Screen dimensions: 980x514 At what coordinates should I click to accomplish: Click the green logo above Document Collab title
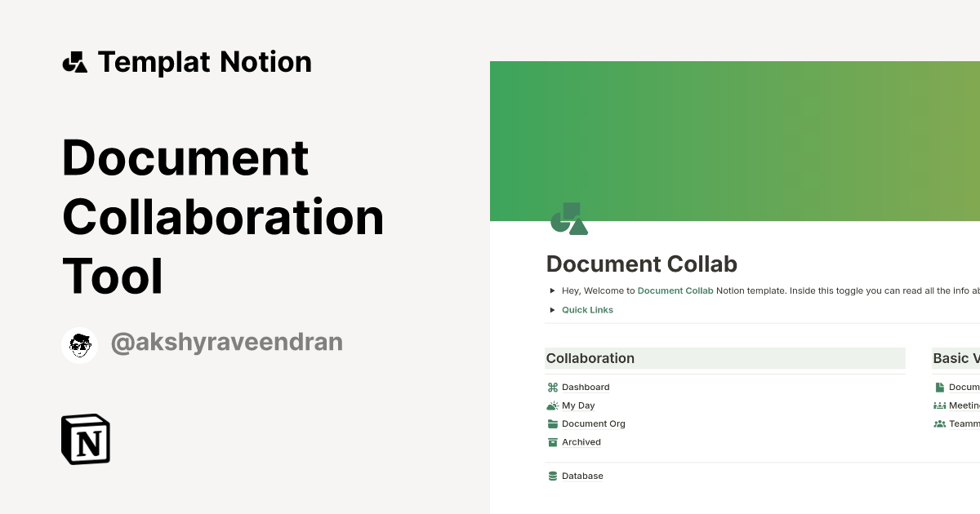[x=569, y=218]
